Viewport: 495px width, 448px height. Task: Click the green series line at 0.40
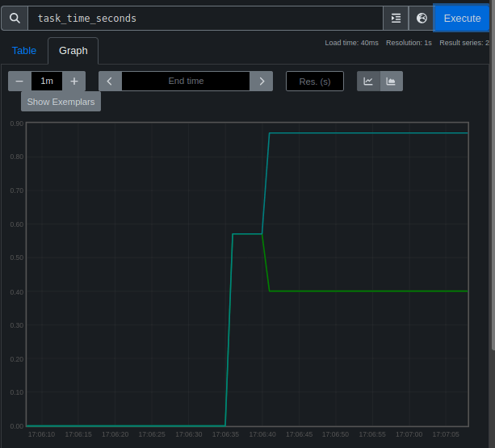click(368, 291)
